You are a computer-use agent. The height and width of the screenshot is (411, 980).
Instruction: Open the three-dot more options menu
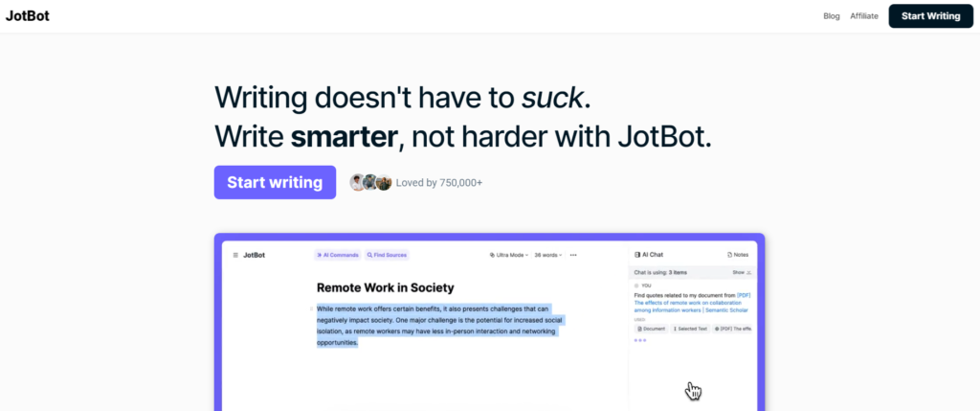(x=573, y=255)
